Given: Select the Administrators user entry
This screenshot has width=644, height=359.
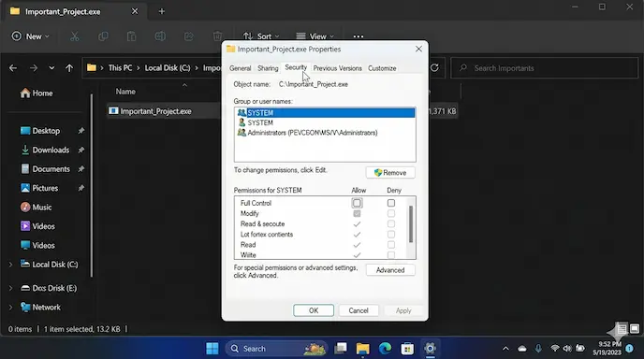Looking at the screenshot, I should point(325,133).
